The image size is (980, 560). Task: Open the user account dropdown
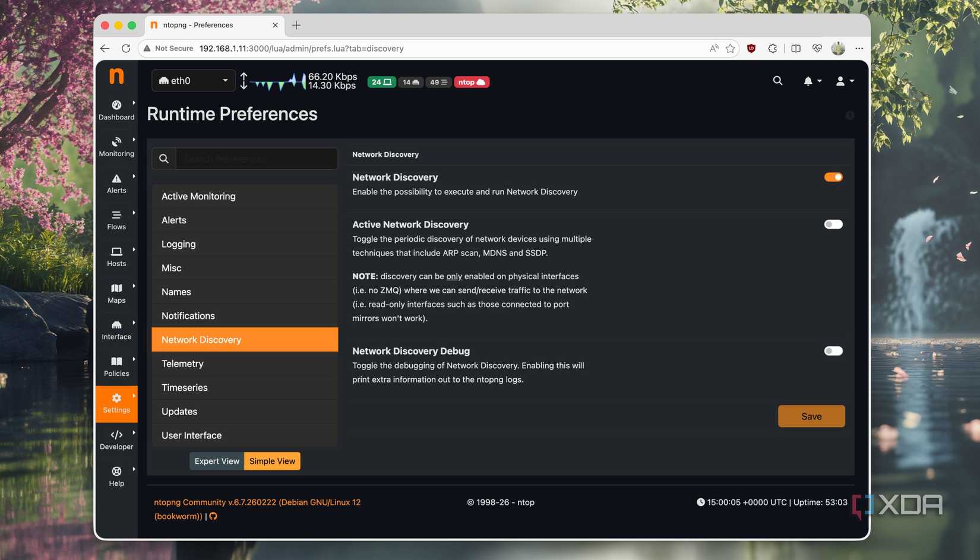(x=845, y=81)
